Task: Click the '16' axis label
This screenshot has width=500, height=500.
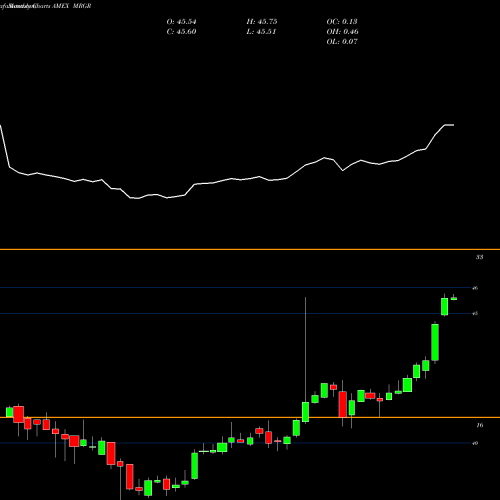Action: pyautogui.click(x=479, y=425)
